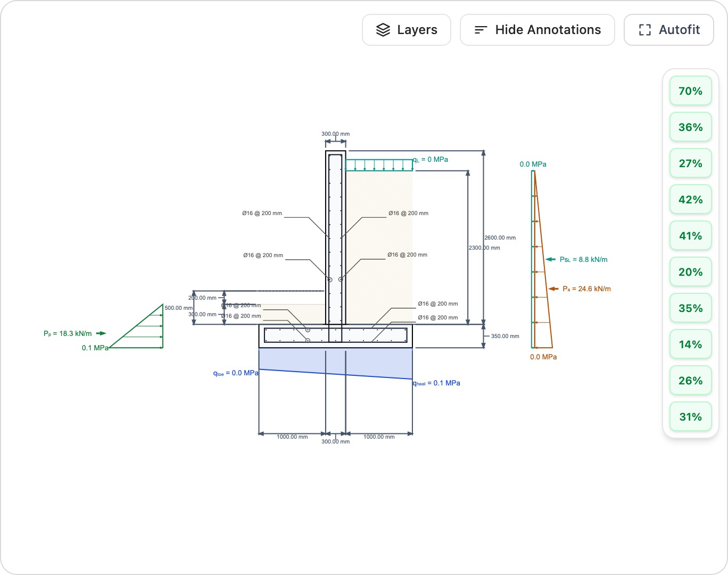
Task: Select the 35% utilization badge
Action: point(690,308)
